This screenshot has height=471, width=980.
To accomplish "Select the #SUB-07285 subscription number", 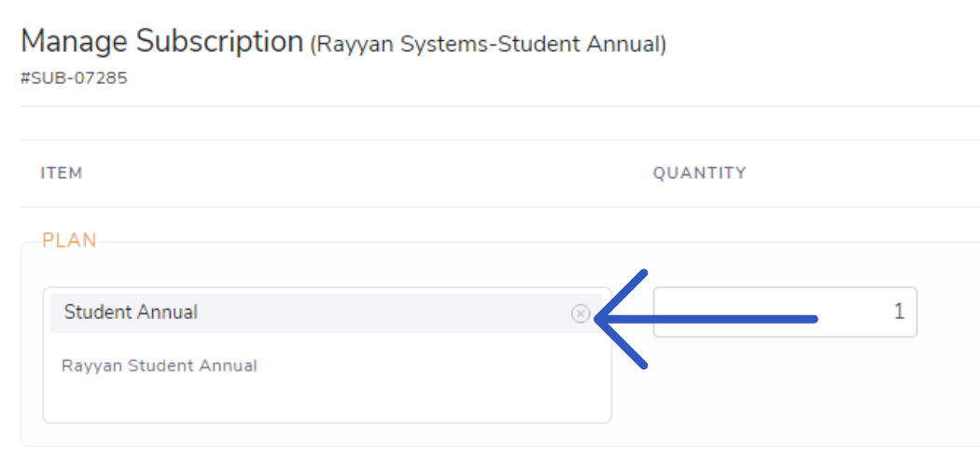I will (x=74, y=78).
